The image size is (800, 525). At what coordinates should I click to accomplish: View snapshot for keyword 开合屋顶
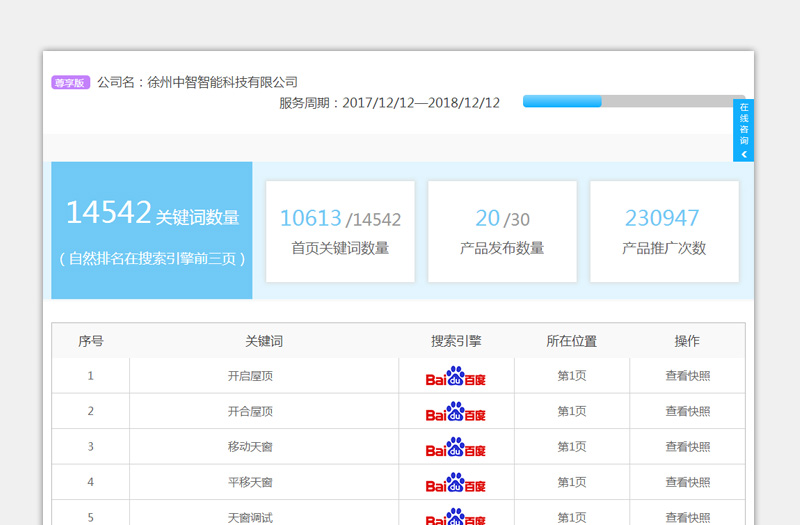pyautogui.click(x=687, y=411)
